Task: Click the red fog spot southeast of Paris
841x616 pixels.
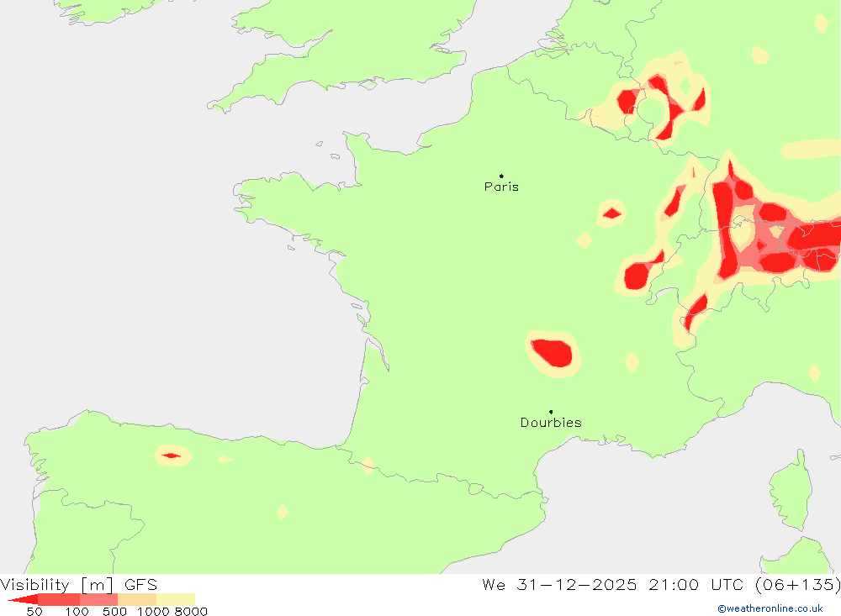Action: point(612,214)
